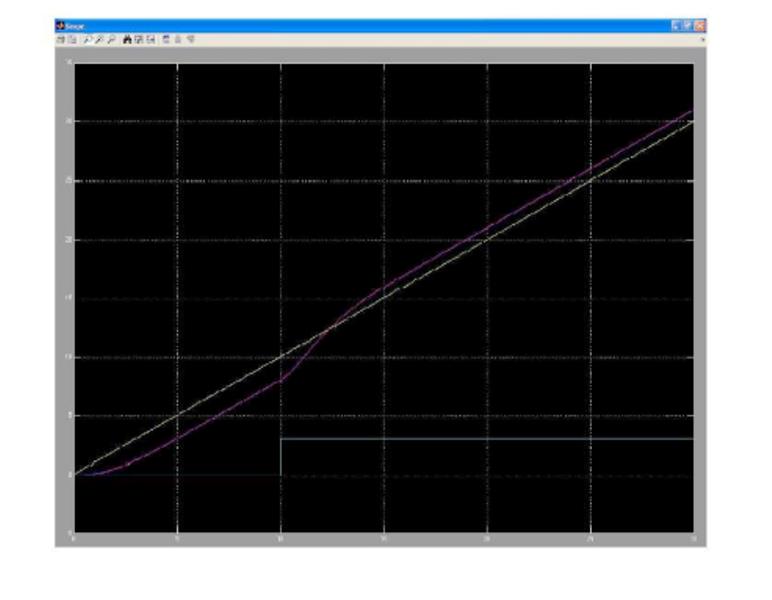Select the Zoom tool magnifier

[x=87, y=39]
